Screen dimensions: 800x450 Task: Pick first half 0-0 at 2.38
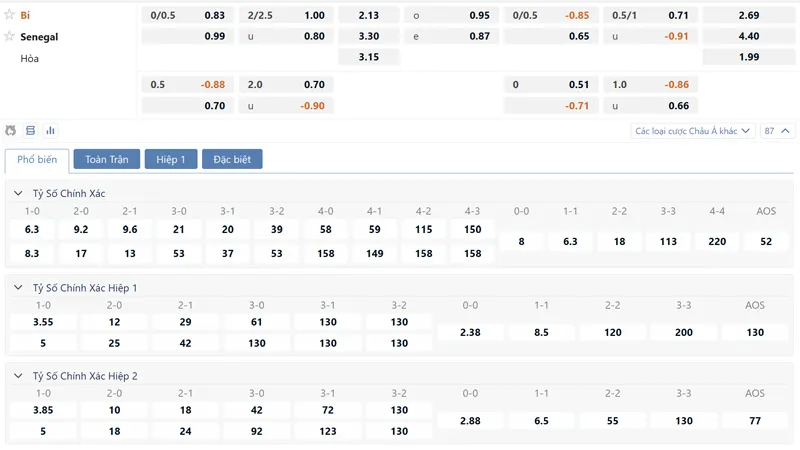coord(470,332)
